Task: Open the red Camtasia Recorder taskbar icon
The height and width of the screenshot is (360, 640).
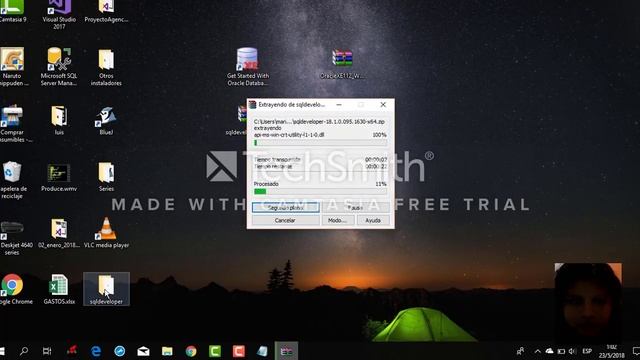Action: [x=239, y=351]
